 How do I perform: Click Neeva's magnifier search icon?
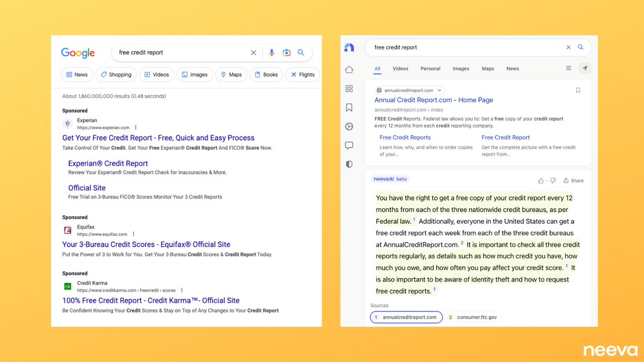point(581,47)
